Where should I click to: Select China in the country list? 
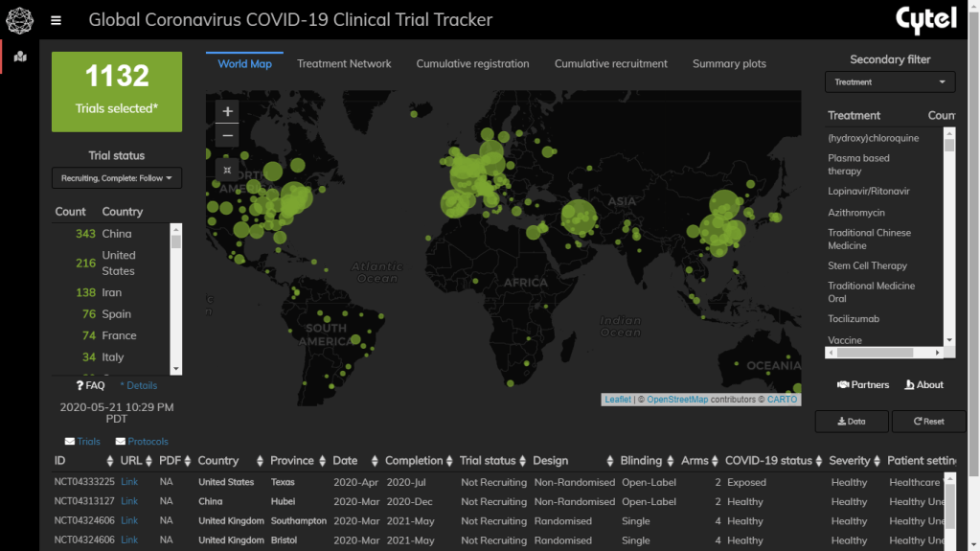117,234
